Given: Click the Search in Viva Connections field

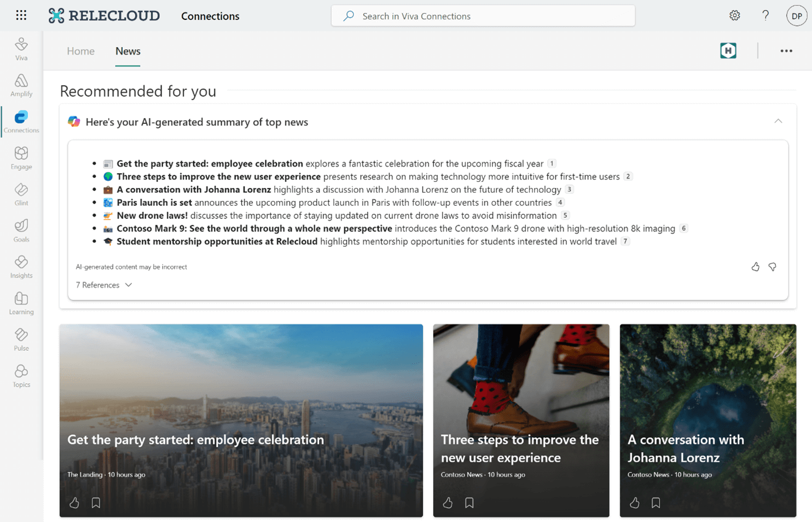Looking at the screenshot, I should click(483, 16).
